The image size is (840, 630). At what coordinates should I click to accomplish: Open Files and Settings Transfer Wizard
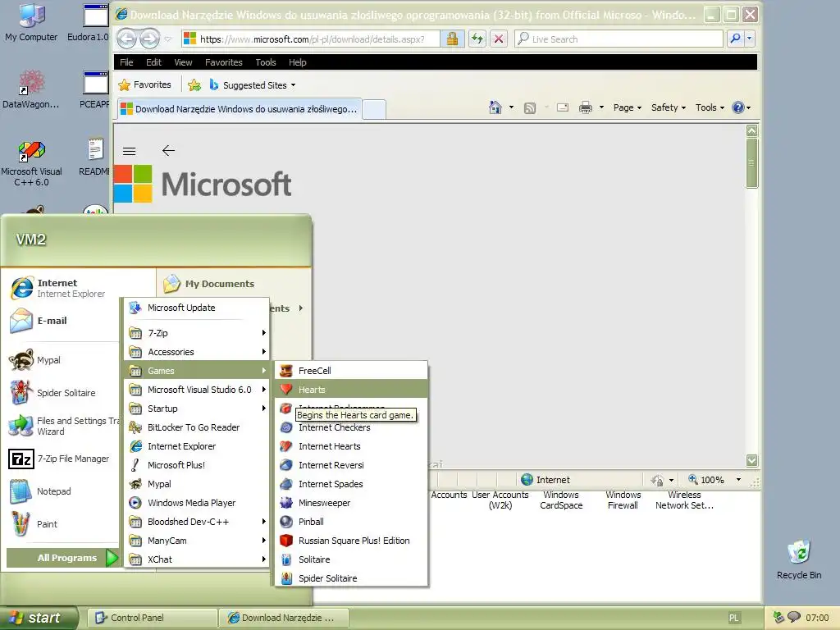(x=63, y=426)
